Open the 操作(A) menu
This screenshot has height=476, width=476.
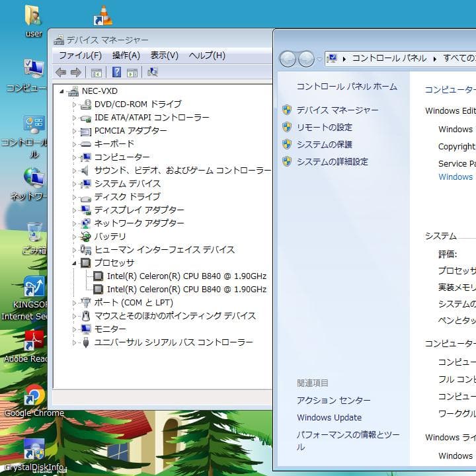coord(126,56)
